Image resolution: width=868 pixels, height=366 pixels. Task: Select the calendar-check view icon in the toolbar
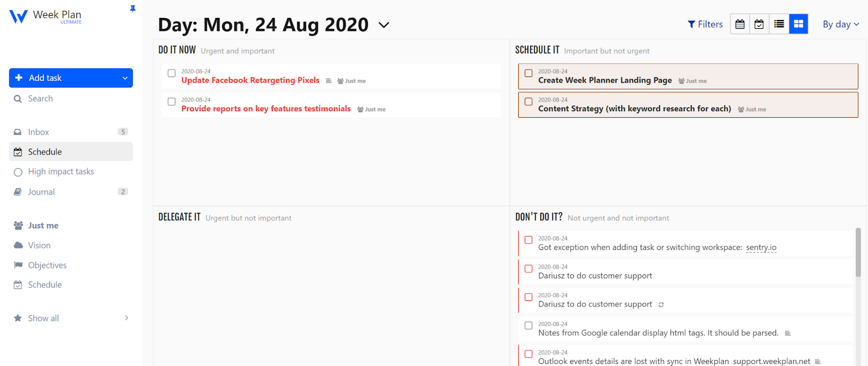tap(759, 24)
